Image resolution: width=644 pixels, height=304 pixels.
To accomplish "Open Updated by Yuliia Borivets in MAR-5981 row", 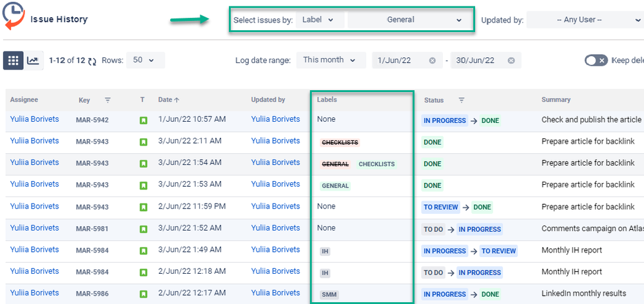I will (276, 228).
